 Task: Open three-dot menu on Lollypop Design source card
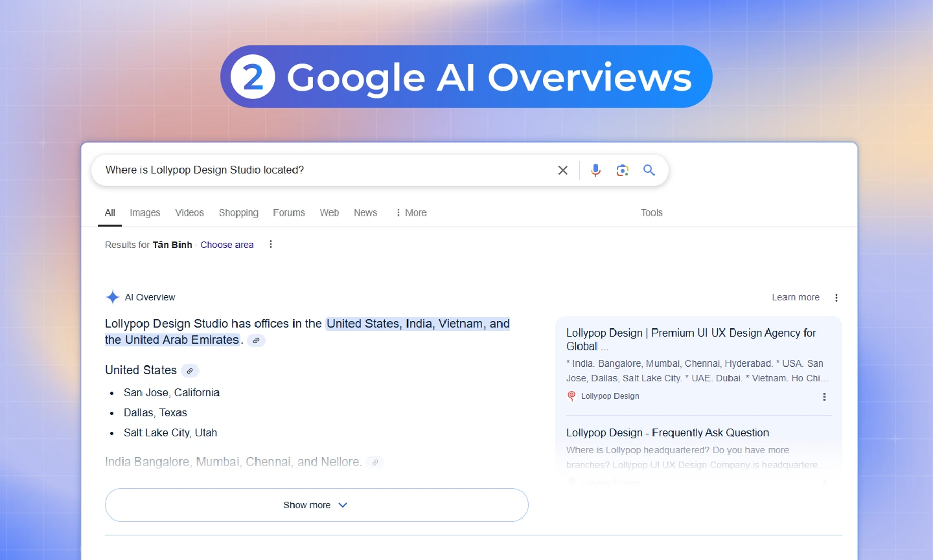[x=824, y=397]
